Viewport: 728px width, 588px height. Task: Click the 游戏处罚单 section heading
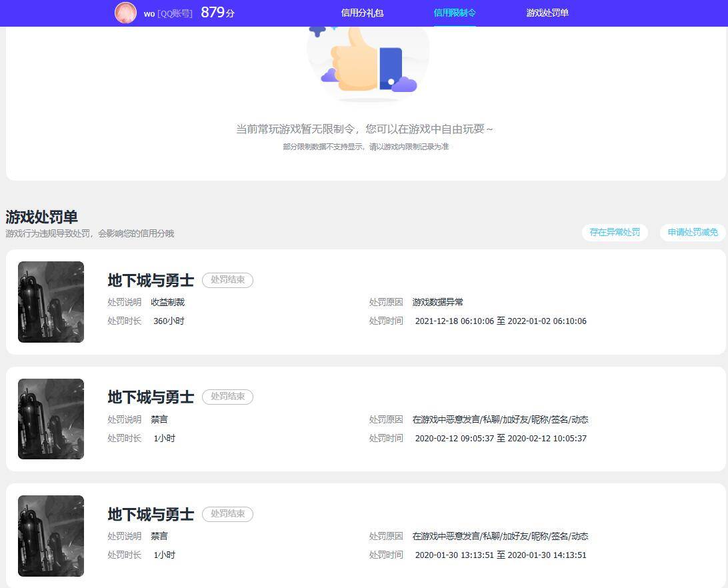[x=34, y=217]
